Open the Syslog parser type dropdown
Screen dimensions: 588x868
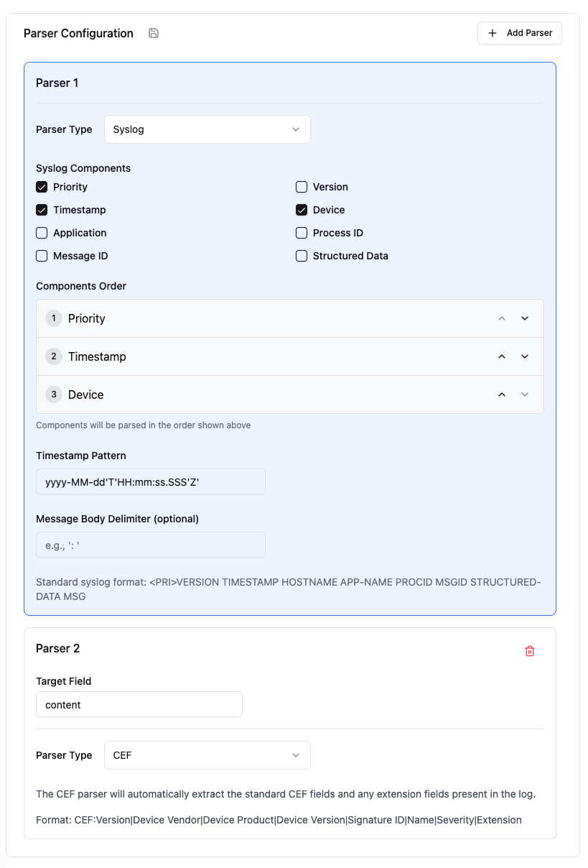click(x=207, y=129)
